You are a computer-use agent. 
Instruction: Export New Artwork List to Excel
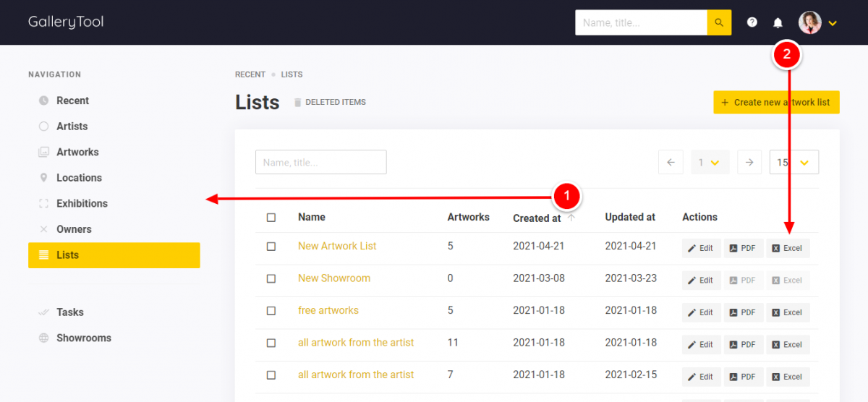(788, 248)
